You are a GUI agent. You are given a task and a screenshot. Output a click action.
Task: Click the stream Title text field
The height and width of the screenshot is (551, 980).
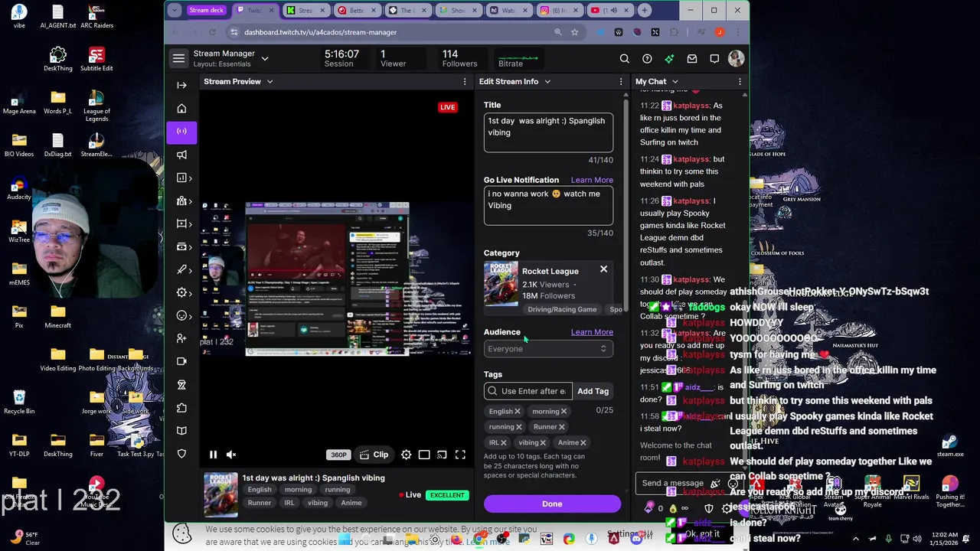point(548,133)
